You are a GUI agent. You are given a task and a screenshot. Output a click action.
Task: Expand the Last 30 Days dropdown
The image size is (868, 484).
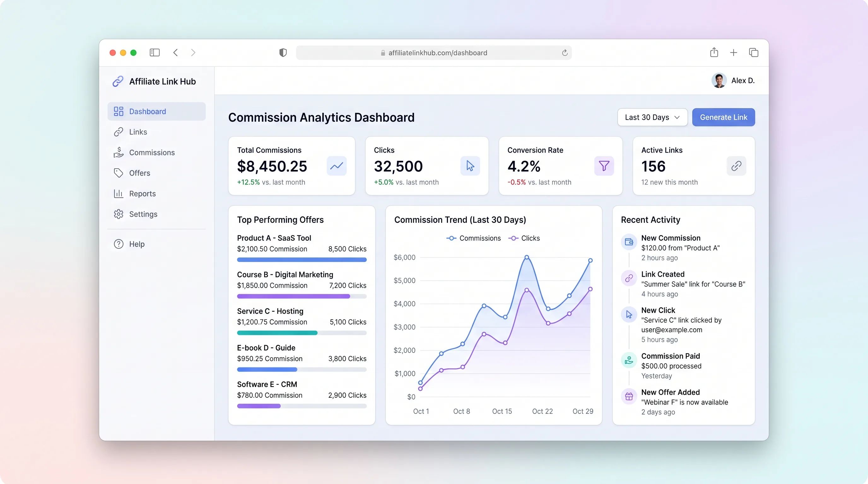pos(652,117)
